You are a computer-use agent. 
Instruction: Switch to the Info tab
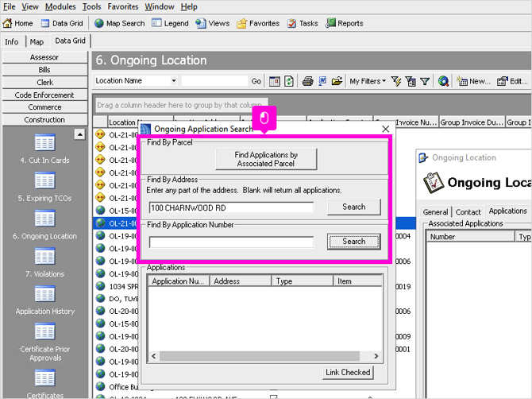[12, 42]
